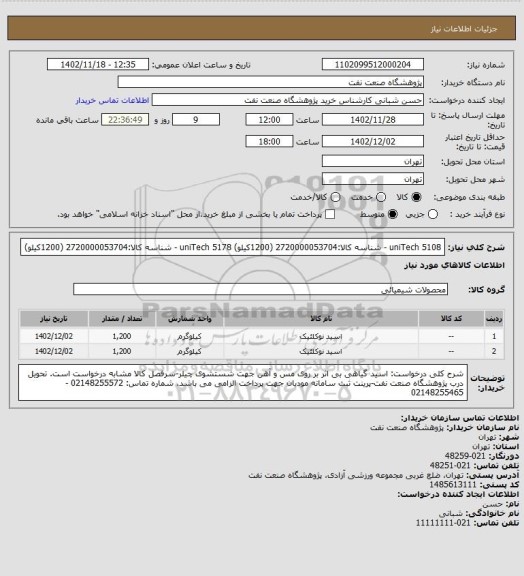Select the کالا radio button
This screenshot has height=576, width=524.
(x=416, y=197)
